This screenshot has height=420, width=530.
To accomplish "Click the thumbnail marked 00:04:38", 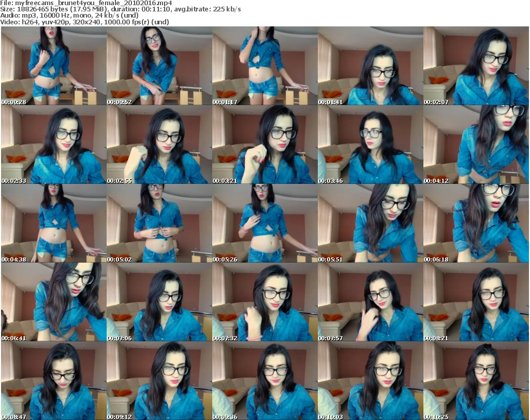I will [x=54, y=224].
